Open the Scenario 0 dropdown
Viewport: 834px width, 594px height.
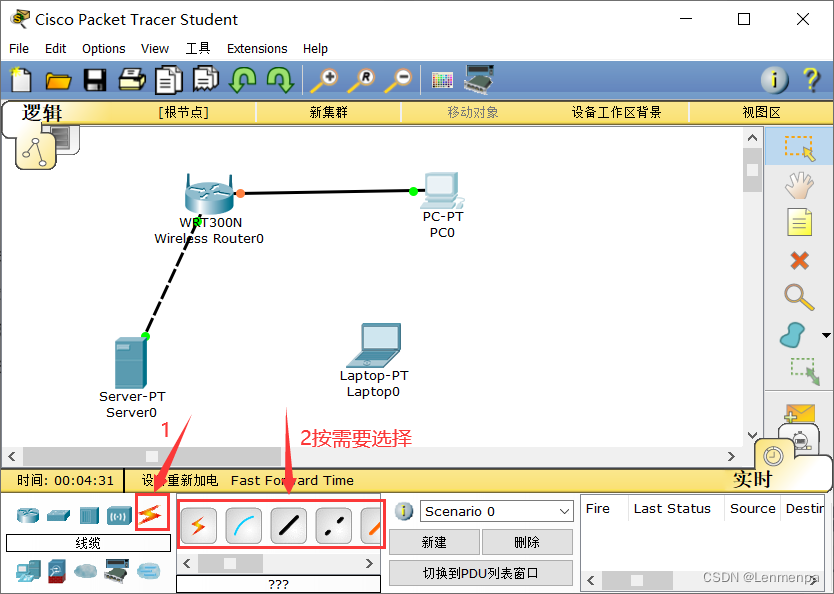point(497,511)
